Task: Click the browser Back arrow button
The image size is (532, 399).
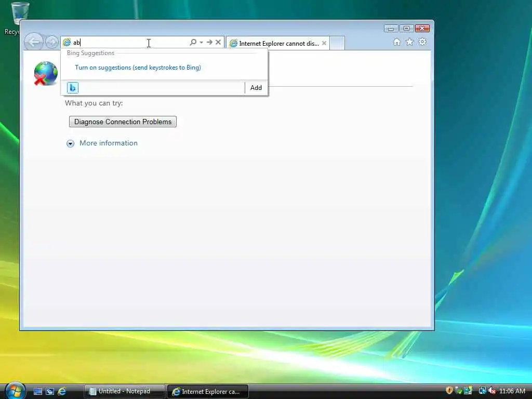Action: [34, 42]
